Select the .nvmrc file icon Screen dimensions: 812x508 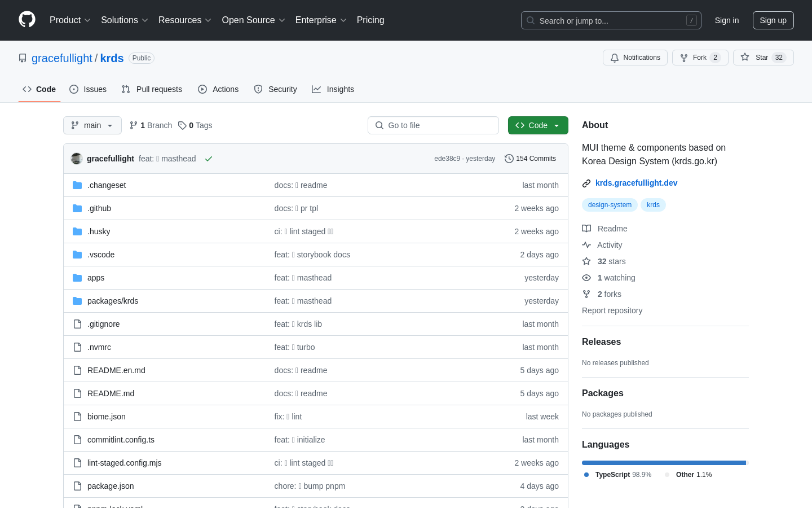point(77,347)
